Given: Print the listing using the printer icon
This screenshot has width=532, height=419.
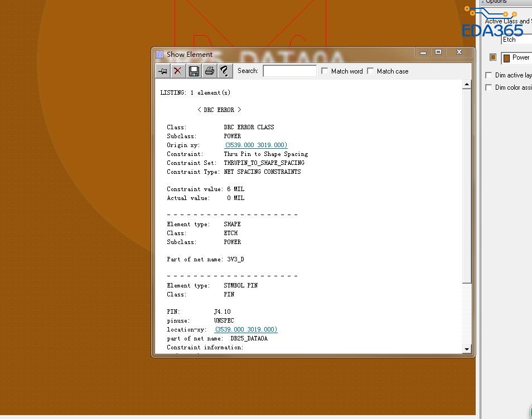Looking at the screenshot, I should click(x=209, y=71).
